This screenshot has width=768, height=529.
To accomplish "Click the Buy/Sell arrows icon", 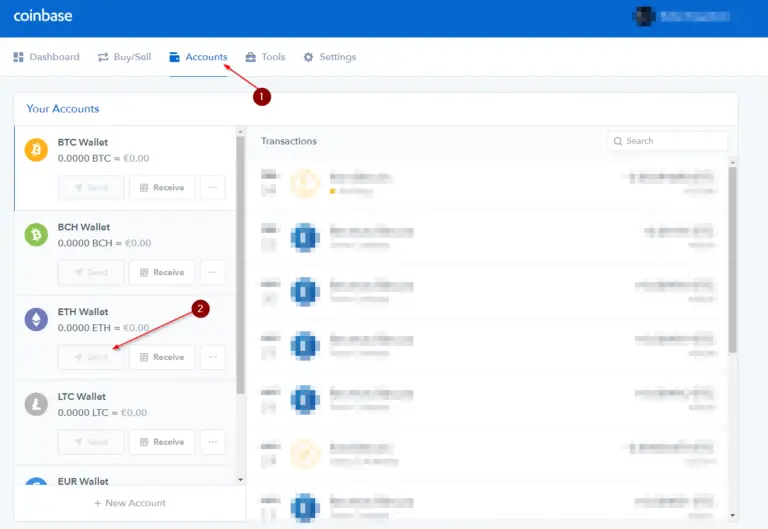I will tap(103, 57).
